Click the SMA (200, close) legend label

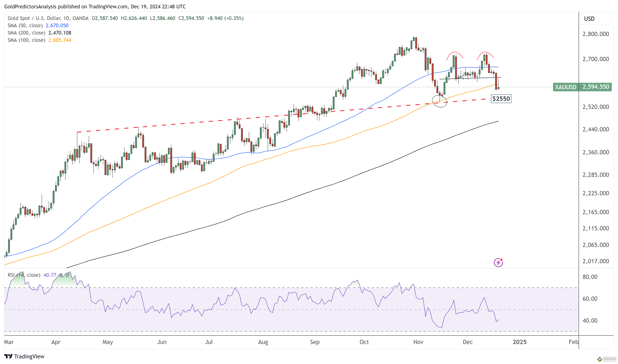click(x=27, y=33)
